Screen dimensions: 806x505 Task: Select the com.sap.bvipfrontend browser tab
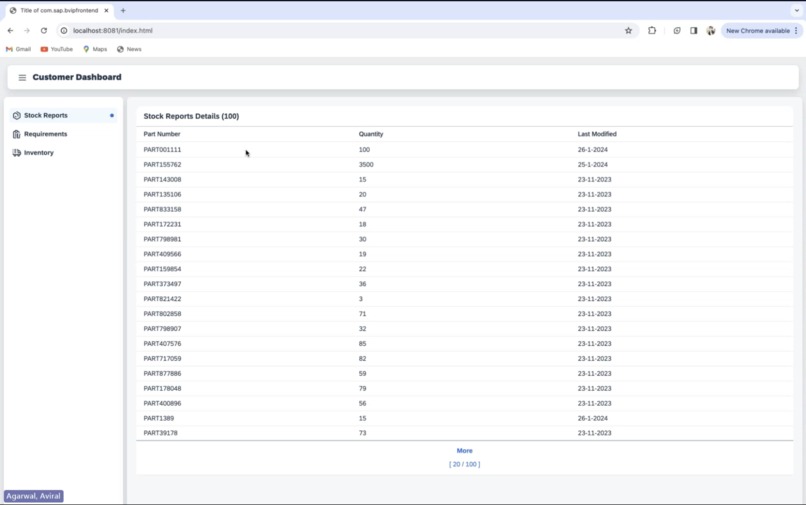(59, 10)
